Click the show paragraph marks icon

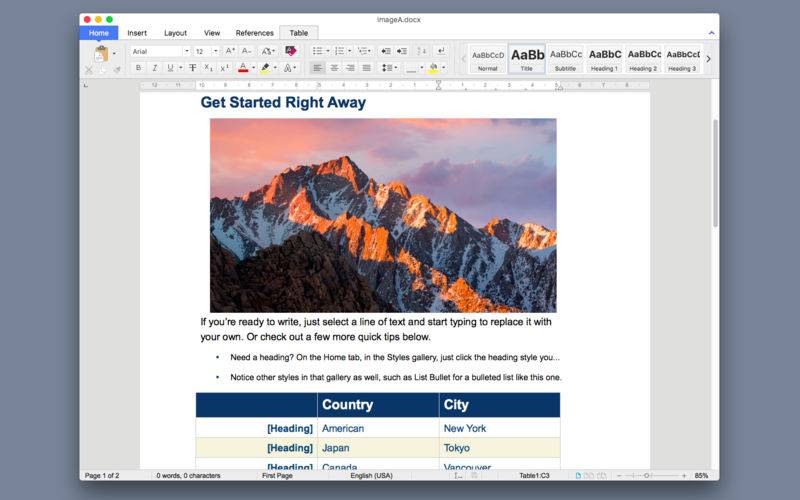pos(441,51)
